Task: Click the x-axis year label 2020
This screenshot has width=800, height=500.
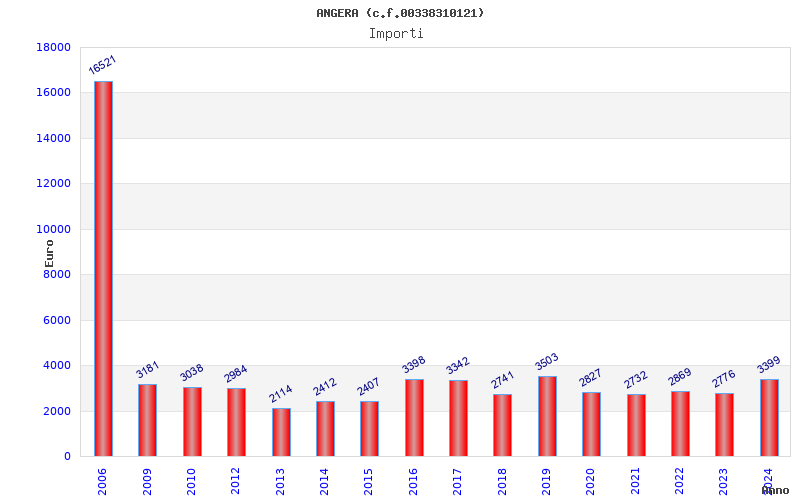Action: (591, 482)
